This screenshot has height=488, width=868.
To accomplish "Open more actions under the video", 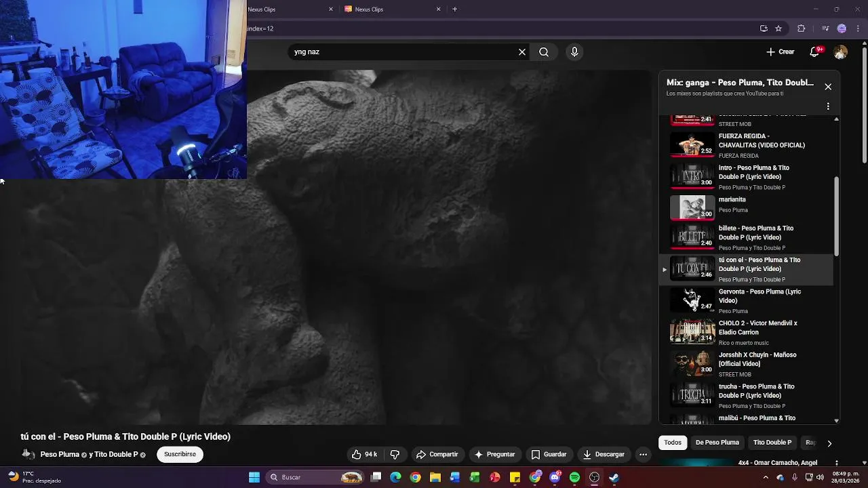I will (x=643, y=454).
